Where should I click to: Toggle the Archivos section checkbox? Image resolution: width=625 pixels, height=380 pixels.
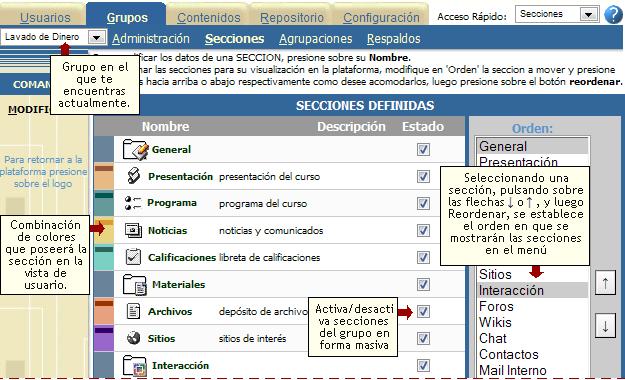pyautogui.click(x=423, y=311)
